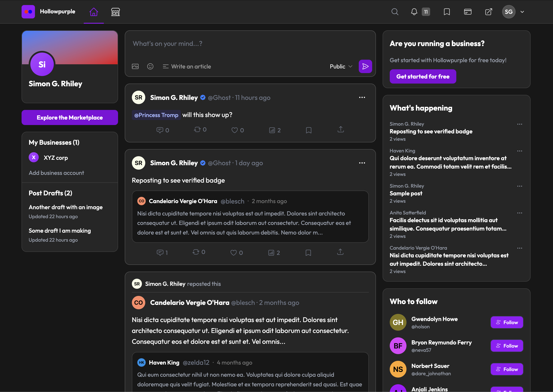Open options menu on 11 hours ago post

pos(362,98)
